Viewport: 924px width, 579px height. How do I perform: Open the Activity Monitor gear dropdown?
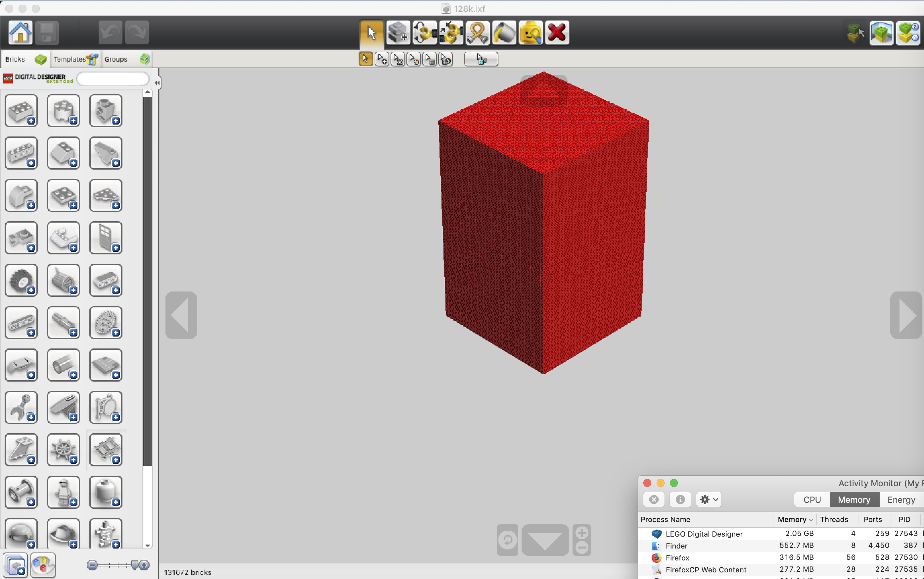coord(709,500)
